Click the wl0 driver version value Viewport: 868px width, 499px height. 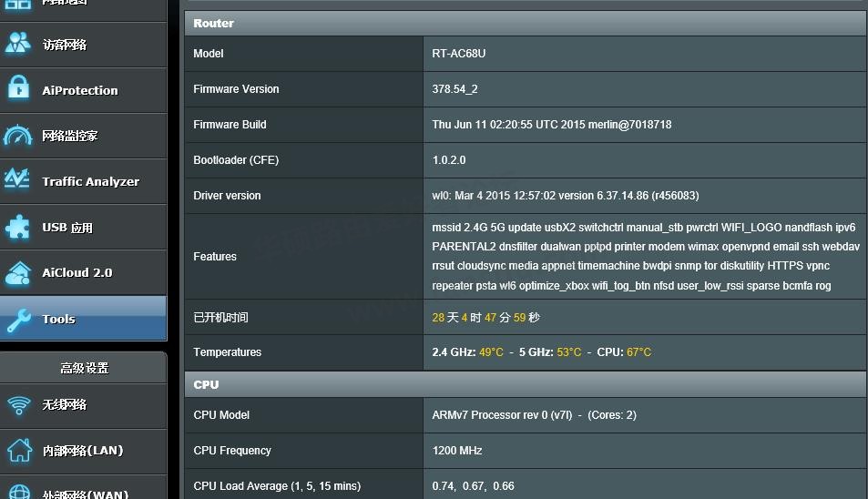point(566,195)
